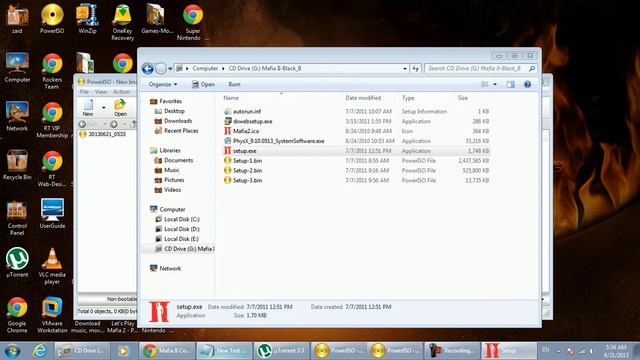Select the dxwebsetup.exe file
The width and height of the screenshot is (640, 360).
click(253, 121)
